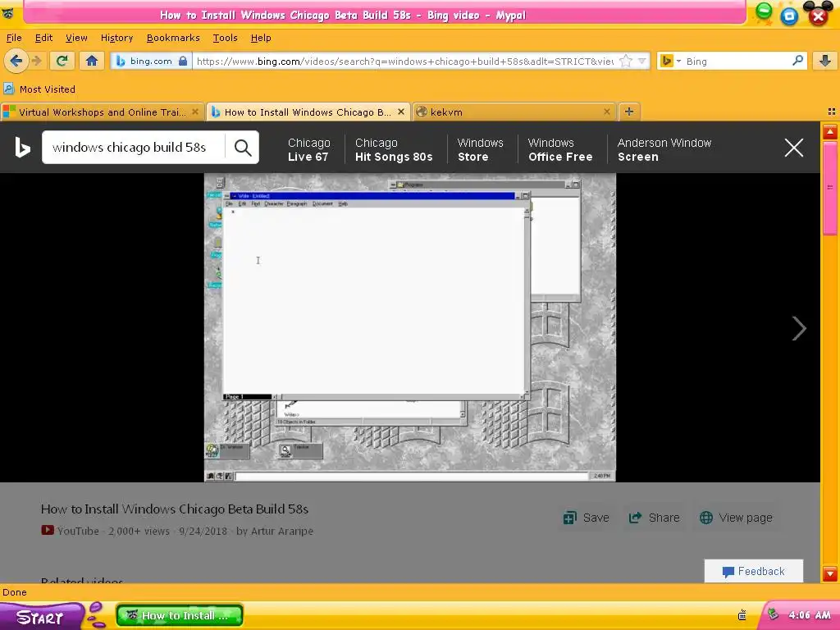840x630 pixels.
Task: Bookmark this page with the star icon
Action: tap(625, 61)
